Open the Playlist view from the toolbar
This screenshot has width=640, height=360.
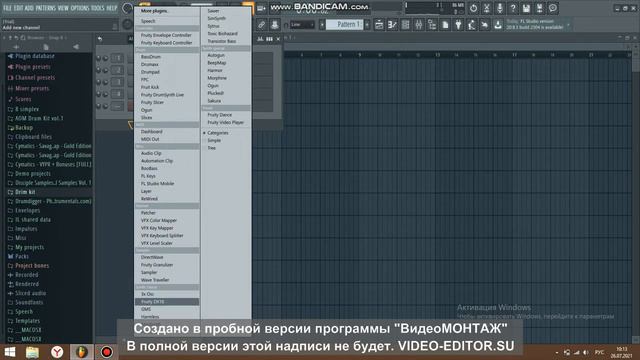[379, 24]
